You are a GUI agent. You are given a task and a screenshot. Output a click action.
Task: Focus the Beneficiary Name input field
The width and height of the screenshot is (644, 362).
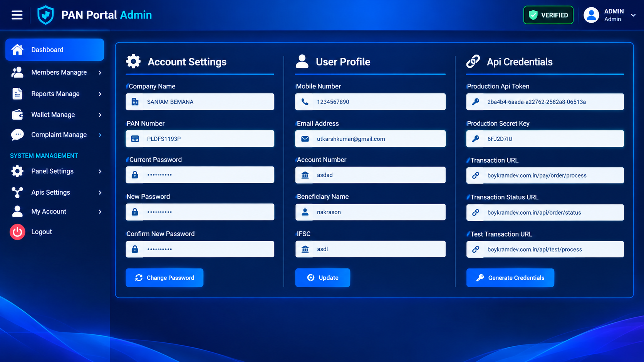point(371,212)
